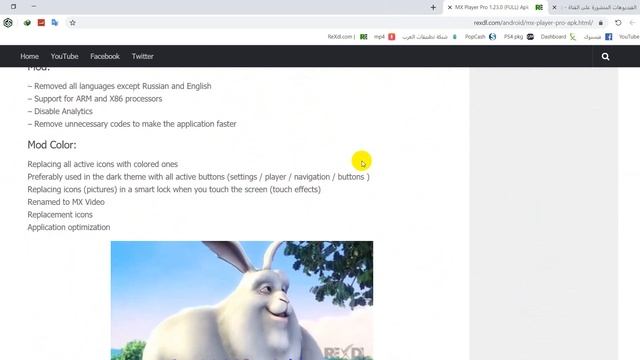Viewport: 640px width, 360px height.
Task: Open a new tab with the plus button
Action: (433, 7)
